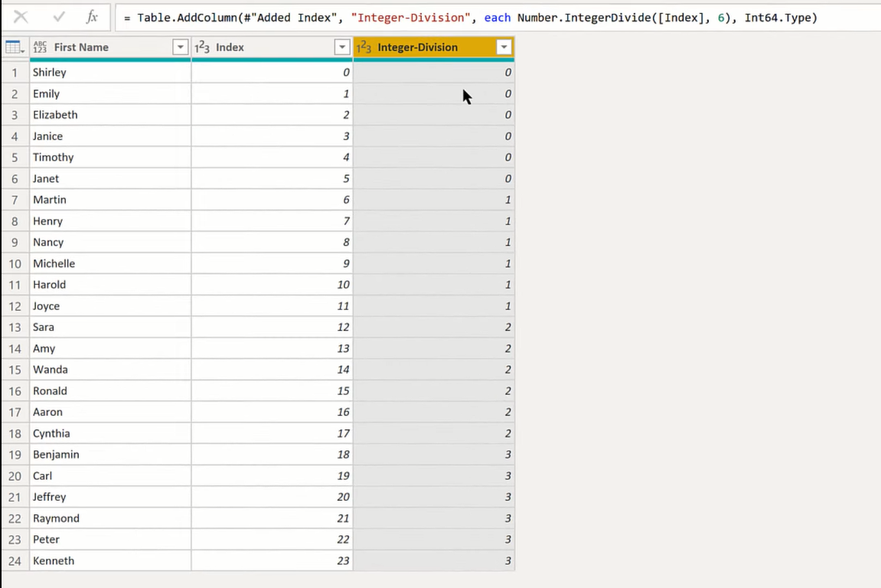881x588 pixels.
Task: Change data type icon of First Name column
Action: pos(40,47)
